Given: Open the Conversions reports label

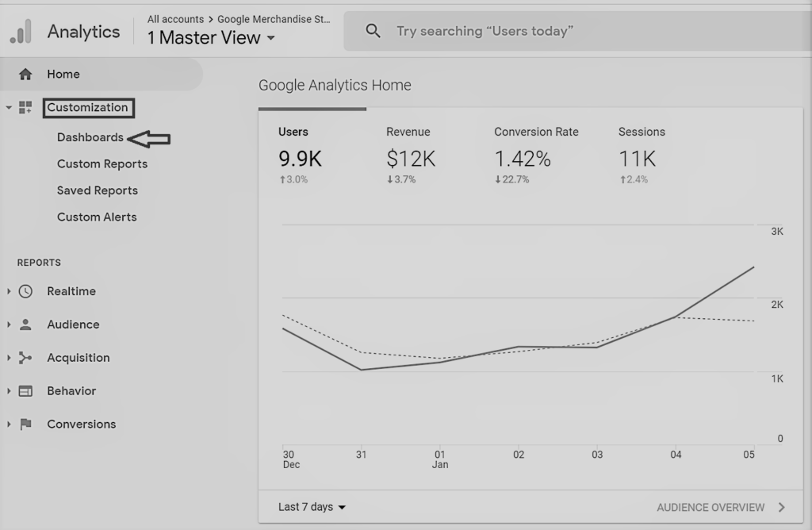Looking at the screenshot, I should [82, 424].
